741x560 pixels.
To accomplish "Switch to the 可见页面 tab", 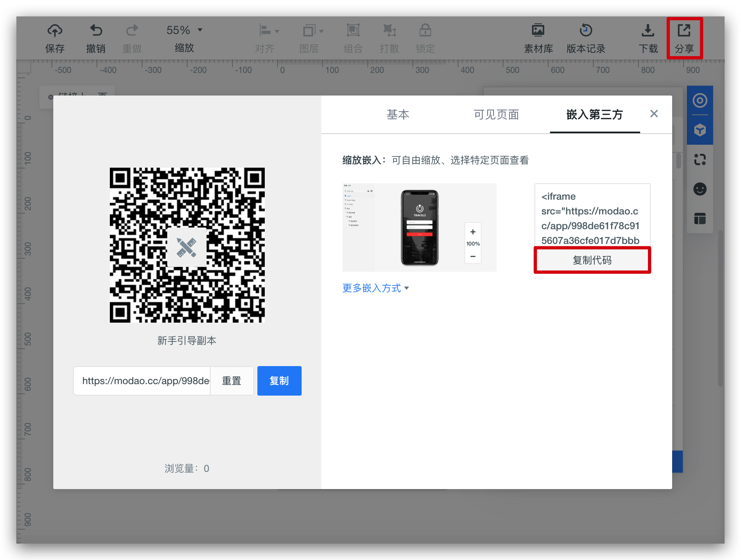I will click(x=496, y=114).
